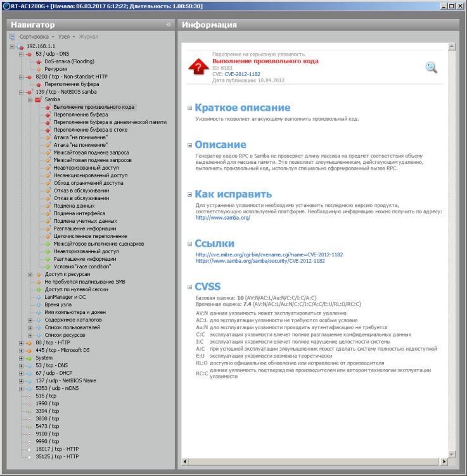Expand the Доступ к ресурсам node
467x476 pixels.
click(30, 275)
